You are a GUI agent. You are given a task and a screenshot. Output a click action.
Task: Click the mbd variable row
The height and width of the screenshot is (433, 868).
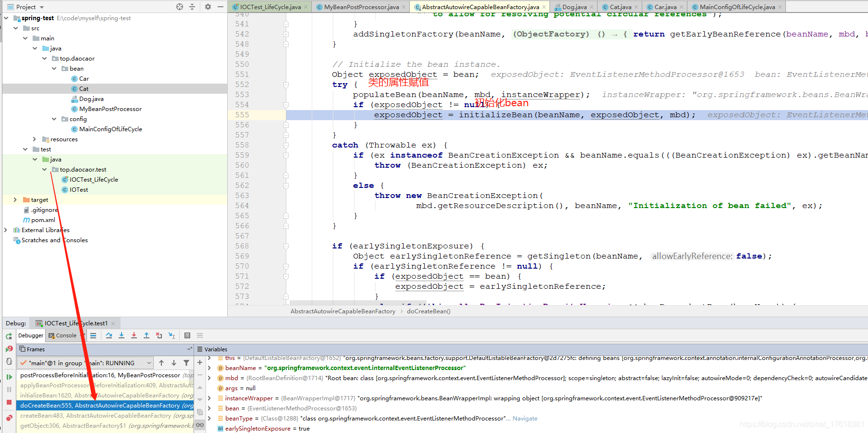tap(537, 378)
